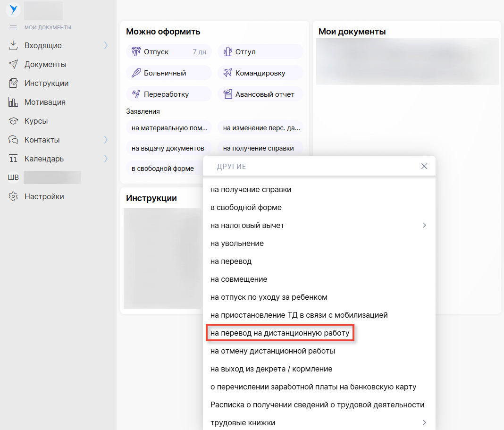Click the hamburger menu icon in sidebar

13,27
